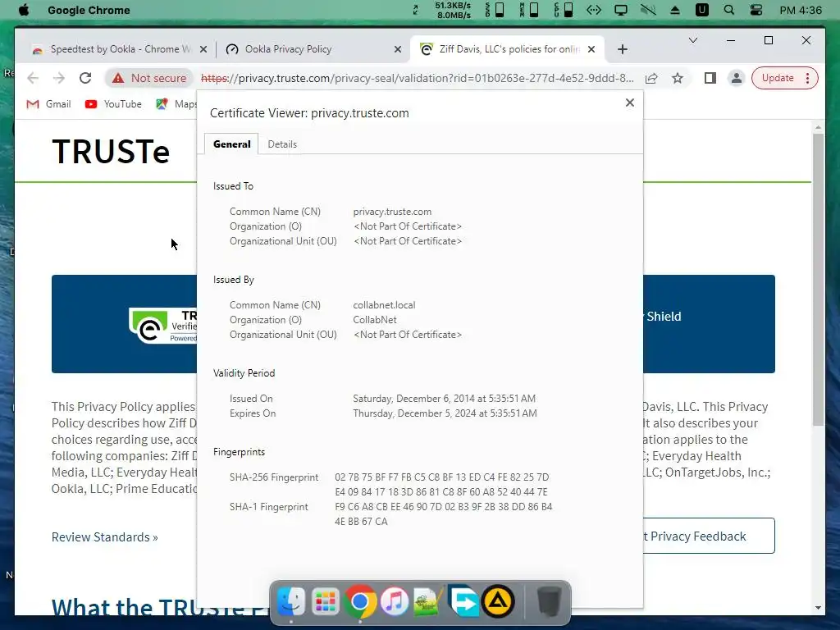The image size is (840, 630).
Task: Close the Ziff Davis policies tab
Action: 591,49
